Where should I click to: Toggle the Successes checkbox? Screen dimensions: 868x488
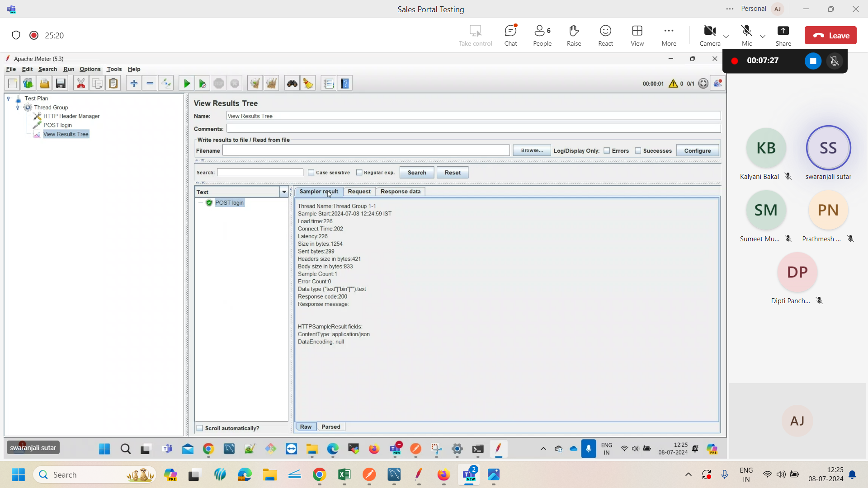tap(638, 151)
